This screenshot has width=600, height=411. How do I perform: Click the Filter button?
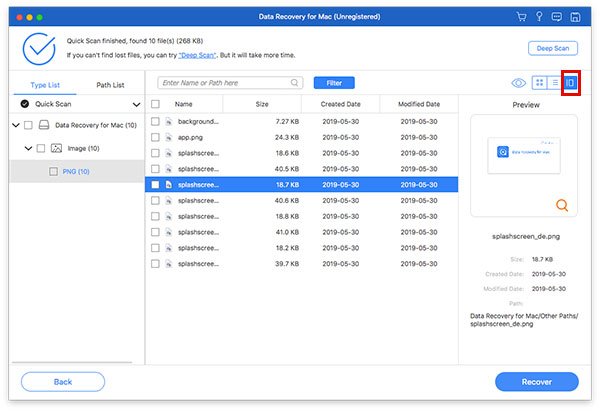tap(334, 83)
